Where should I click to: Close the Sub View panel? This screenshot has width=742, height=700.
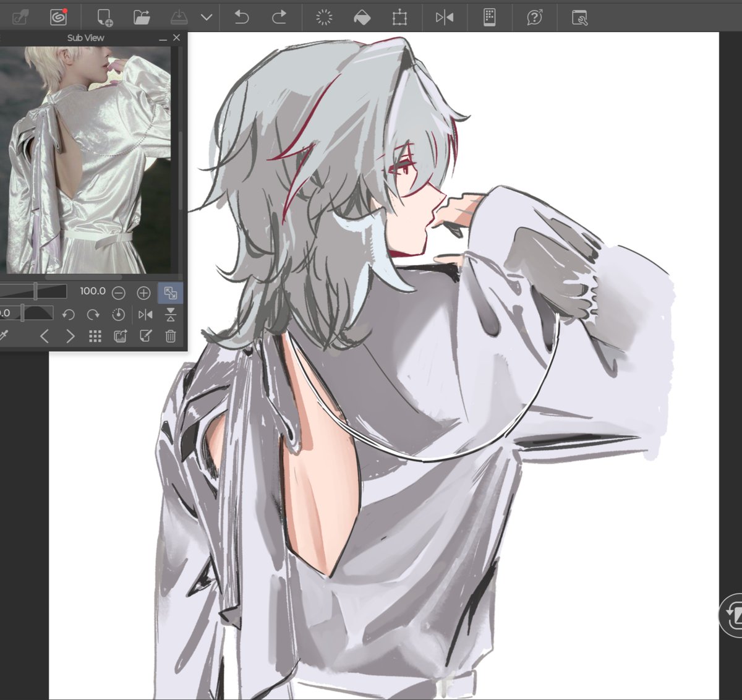(x=177, y=38)
